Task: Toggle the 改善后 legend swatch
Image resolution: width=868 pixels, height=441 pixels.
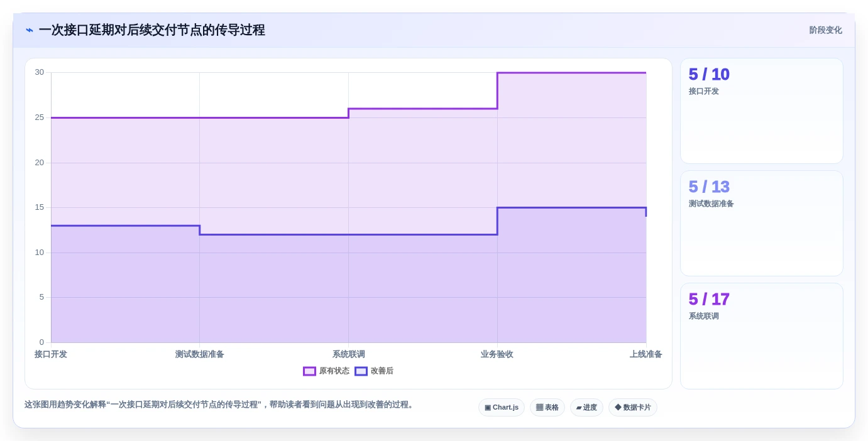Action: pyautogui.click(x=361, y=371)
